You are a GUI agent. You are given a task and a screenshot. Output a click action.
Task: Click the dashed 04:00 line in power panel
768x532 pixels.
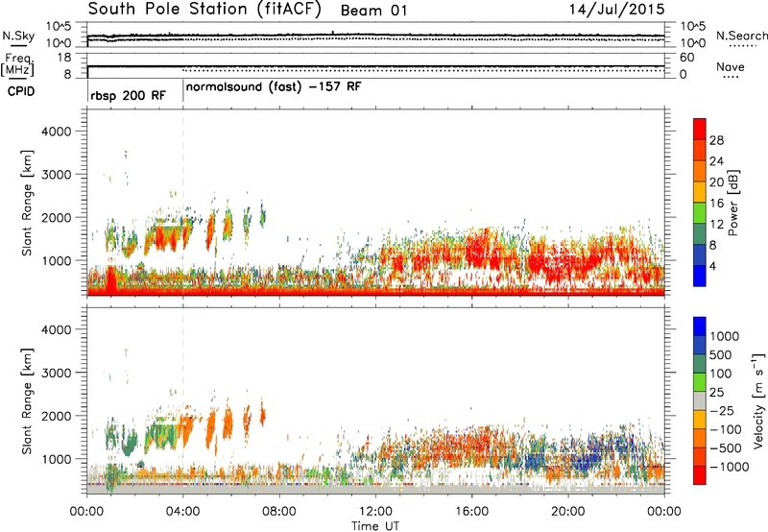[x=183, y=203]
